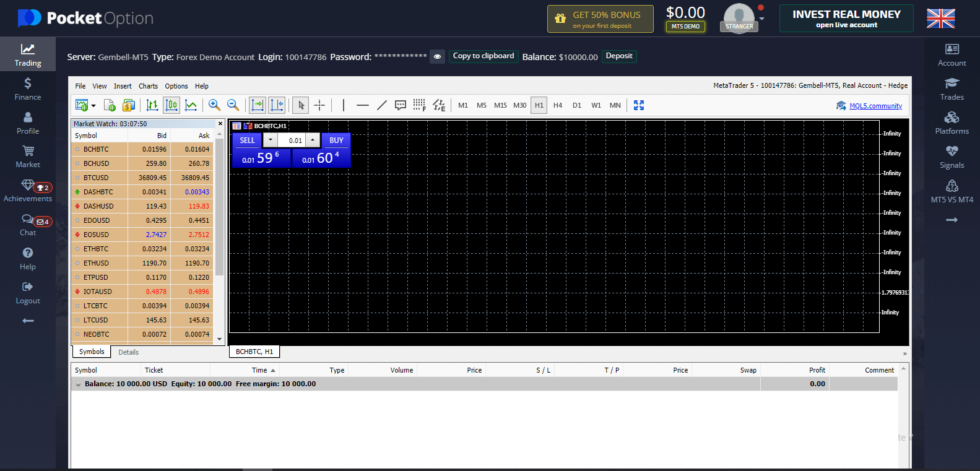Viewport: 980px width, 471px height.
Task: Zoom out on the chart
Action: click(233, 105)
